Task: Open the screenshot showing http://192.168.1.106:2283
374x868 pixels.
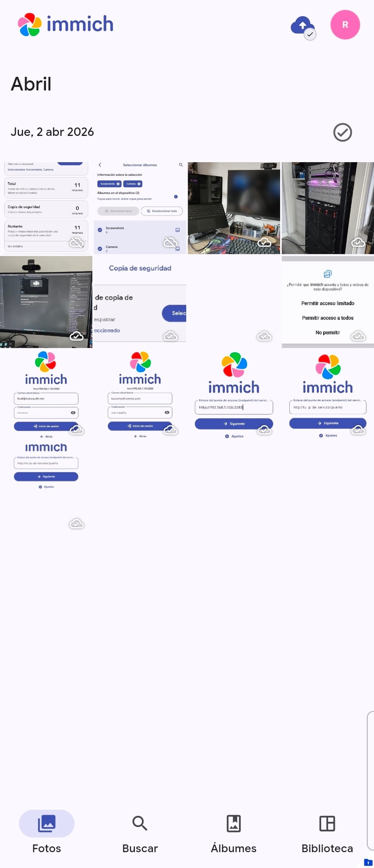Action: 234,395
